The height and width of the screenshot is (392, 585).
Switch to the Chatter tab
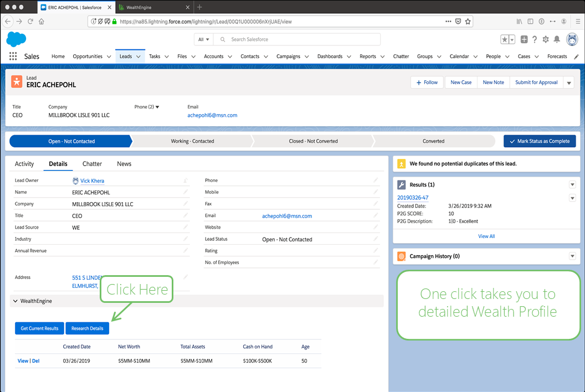click(x=92, y=163)
